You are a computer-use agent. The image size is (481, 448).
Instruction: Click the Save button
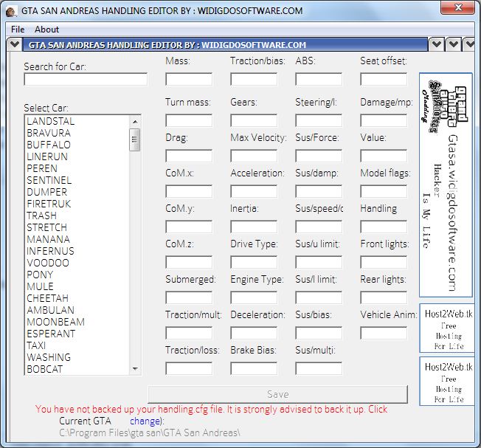click(278, 394)
